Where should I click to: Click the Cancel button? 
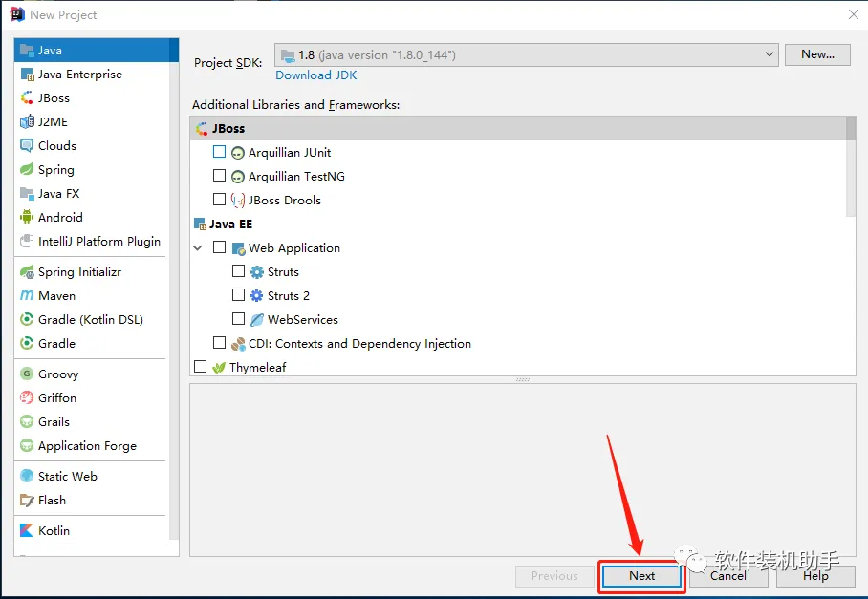click(727, 576)
